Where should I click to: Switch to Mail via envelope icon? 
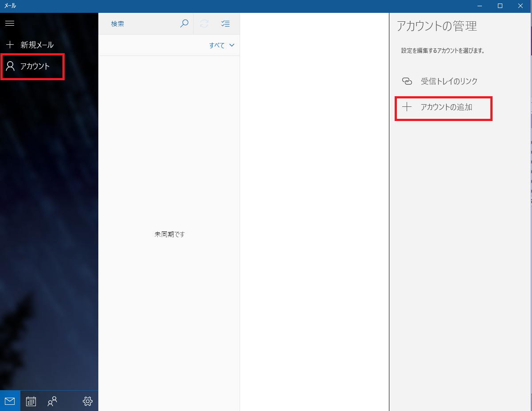tap(10, 401)
